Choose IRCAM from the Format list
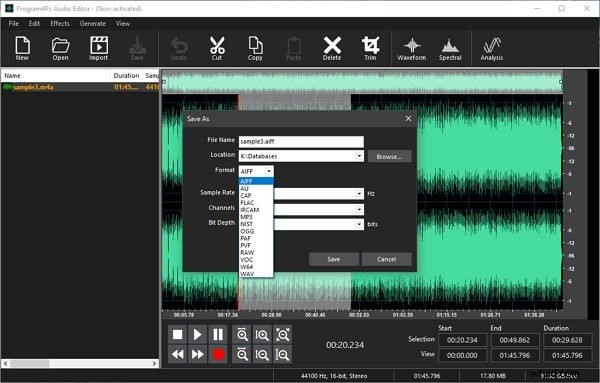Screen dimensions: 600x383 coord(256,210)
